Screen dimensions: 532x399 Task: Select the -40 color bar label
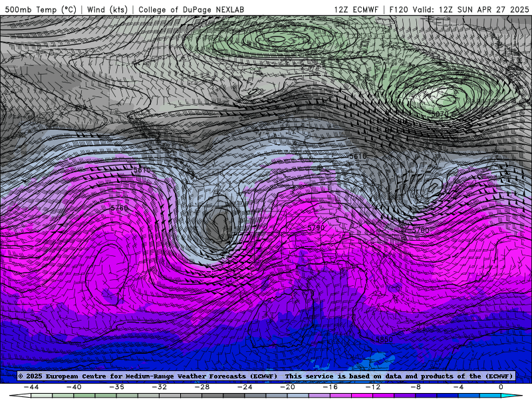74,387
